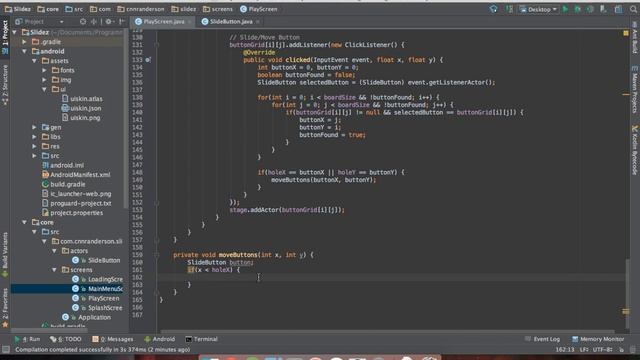640x360 pixels.
Task: Select uiskin.json in the project tree
Action: click(81, 108)
